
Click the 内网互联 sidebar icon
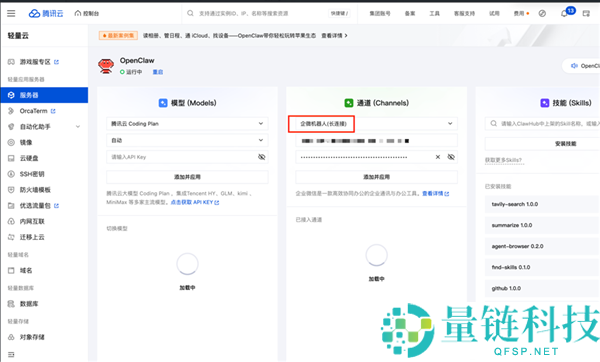tap(11, 221)
